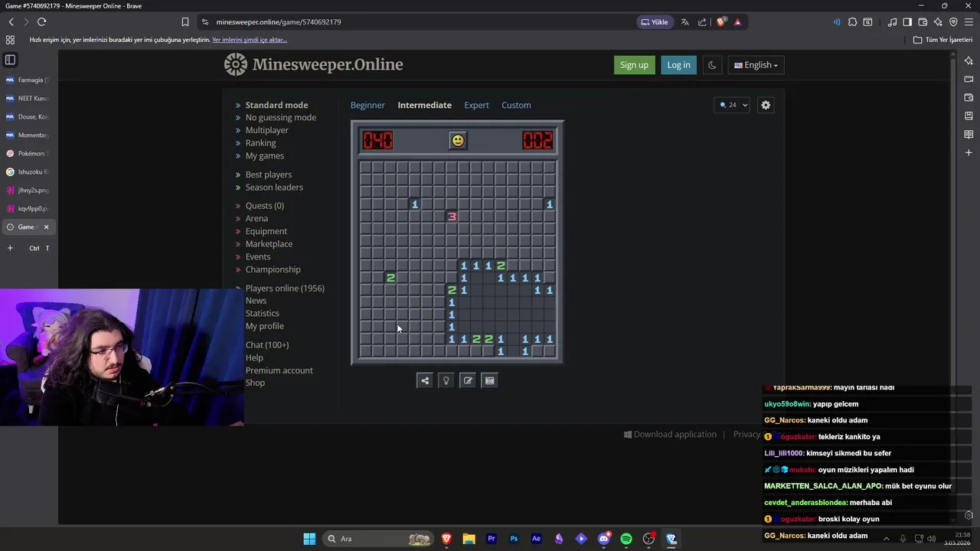Click the green 2 cell near board's left side
Viewport: 980px width, 551px height.
[390, 278]
